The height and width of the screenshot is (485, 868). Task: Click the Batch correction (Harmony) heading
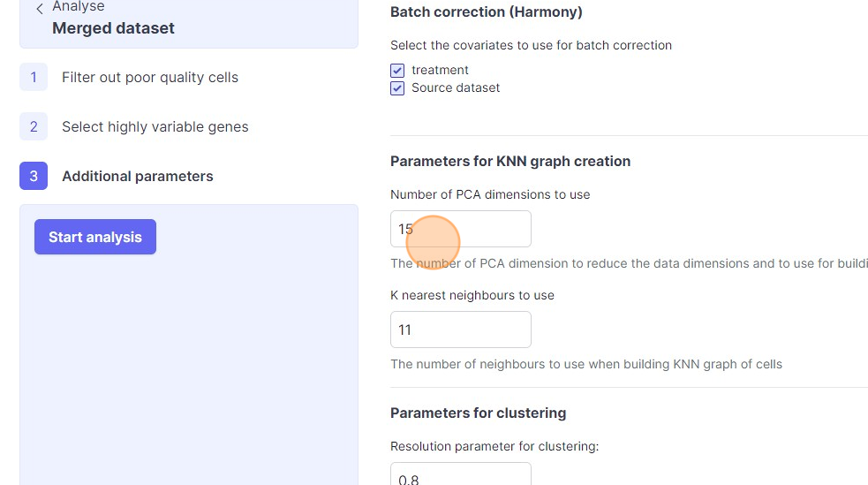[486, 12]
